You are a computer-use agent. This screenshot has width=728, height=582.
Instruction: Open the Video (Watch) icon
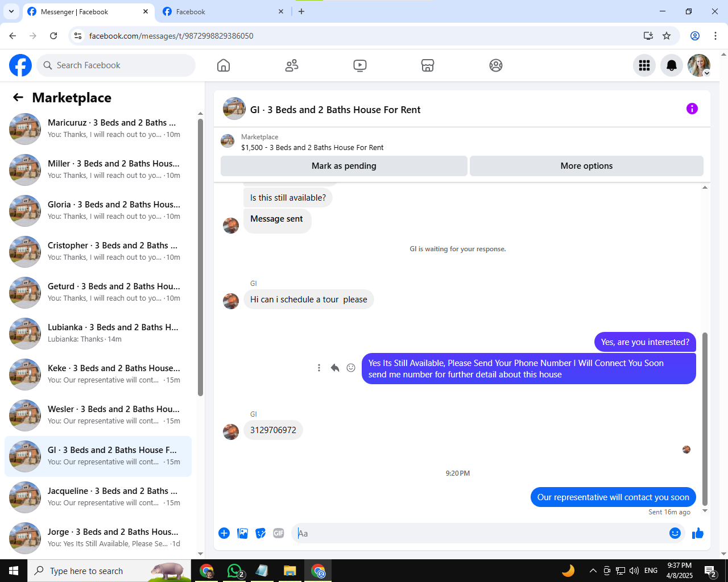point(360,65)
